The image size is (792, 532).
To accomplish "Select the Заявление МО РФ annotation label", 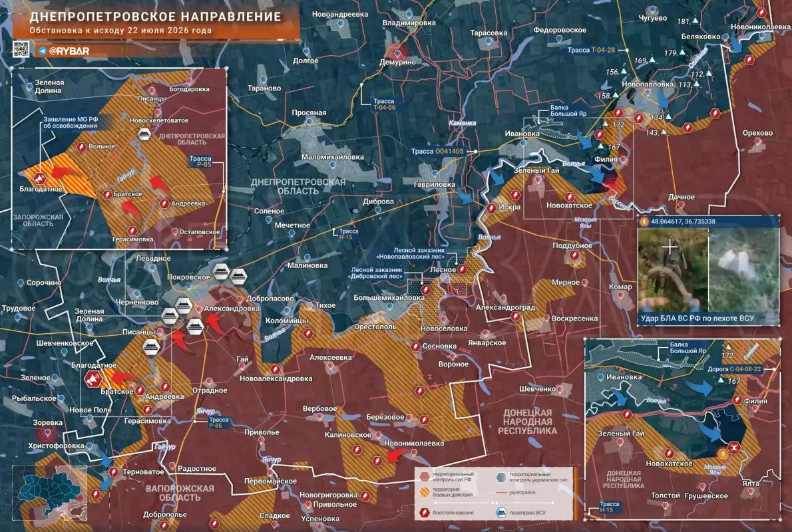I will point(71,122).
